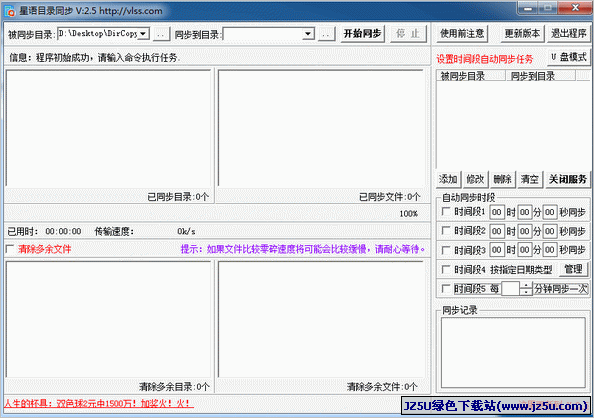
Task: Click the 同步到目录 column header
Action: tap(541, 76)
